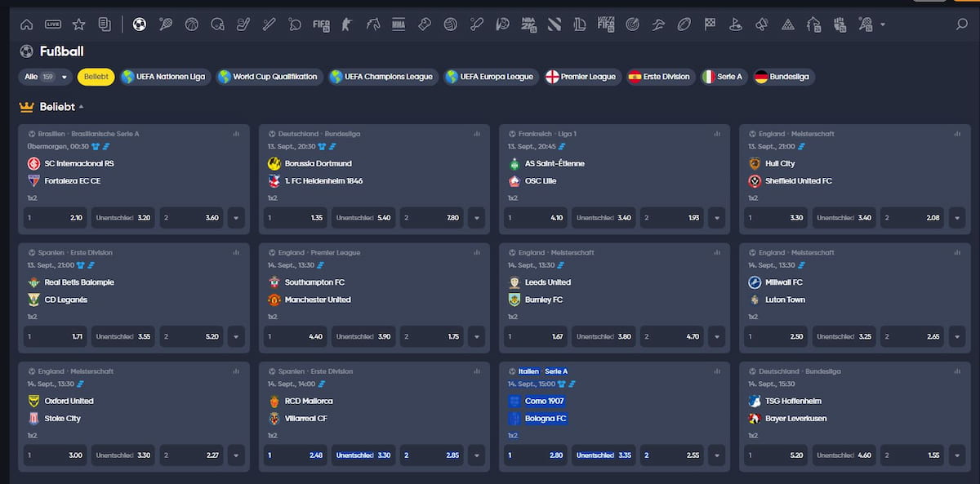Select the horse racing icon

[x=372, y=24]
